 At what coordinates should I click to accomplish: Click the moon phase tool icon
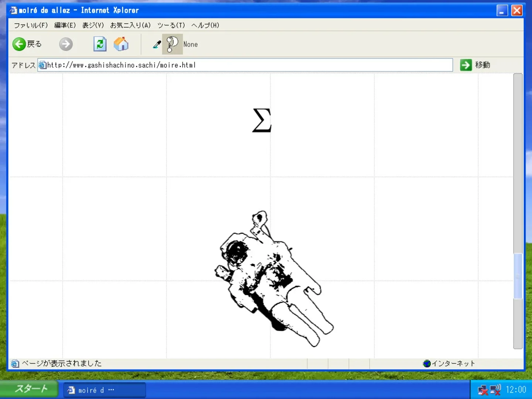click(x=172, y=44)
